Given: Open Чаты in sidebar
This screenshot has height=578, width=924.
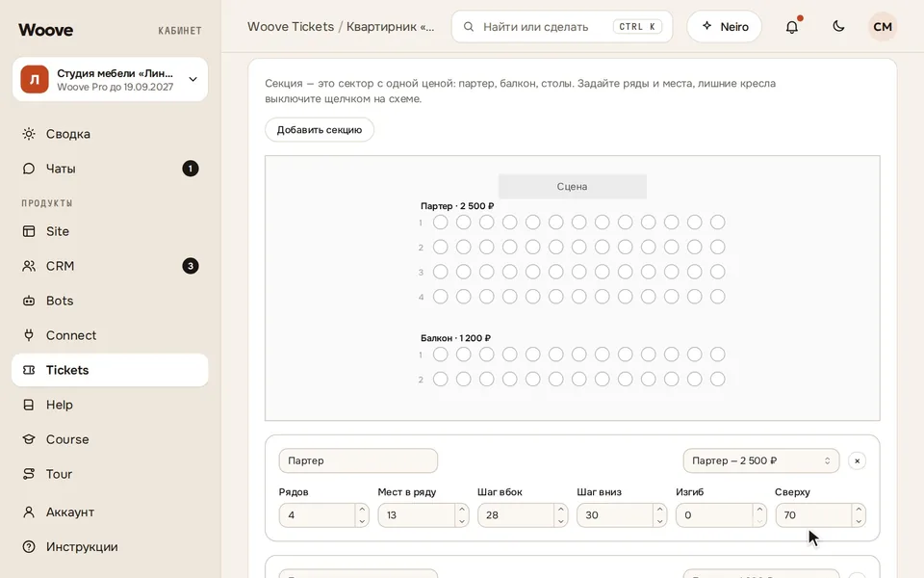Looking at the screenshot, I should [x=110, y=169].
